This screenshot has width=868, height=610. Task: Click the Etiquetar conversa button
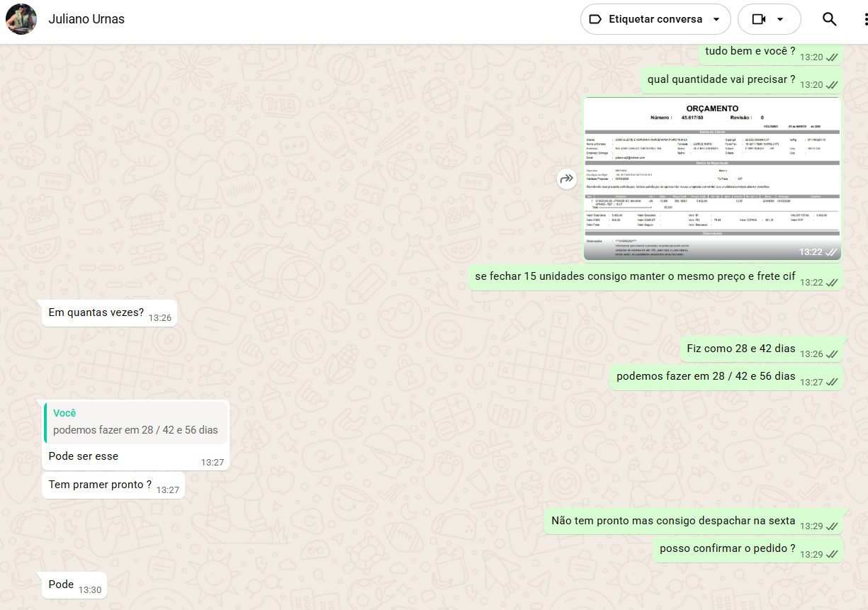click(x=655, y=19)
